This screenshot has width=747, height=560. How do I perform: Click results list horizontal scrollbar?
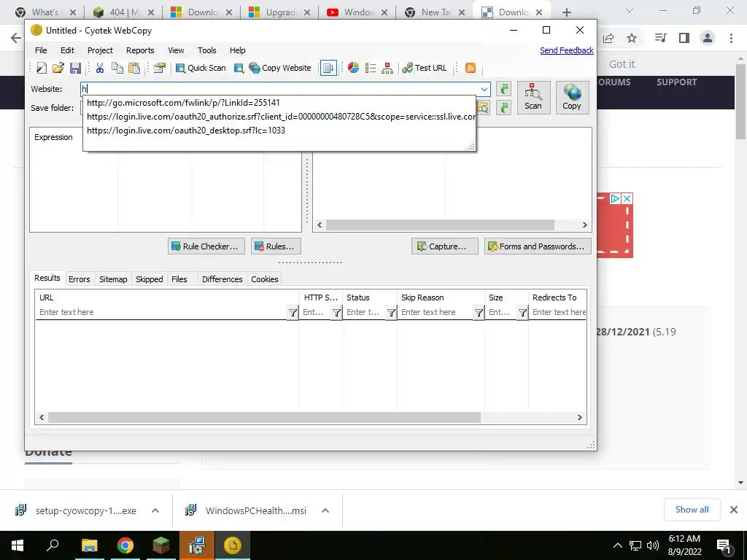click(264, 418)
